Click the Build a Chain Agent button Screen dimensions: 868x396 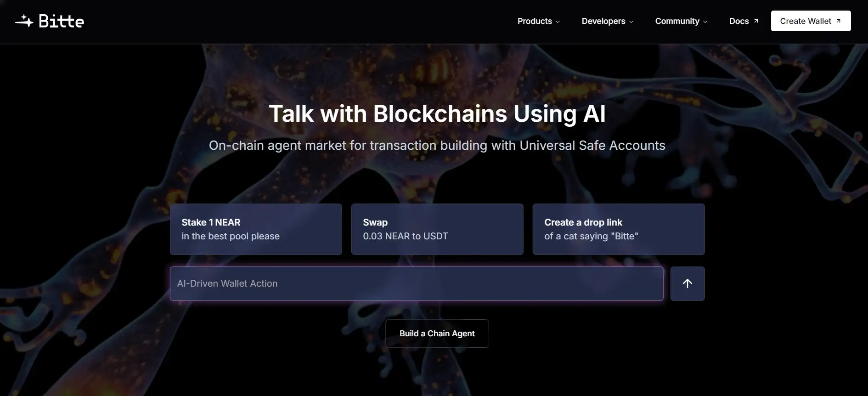437,334
